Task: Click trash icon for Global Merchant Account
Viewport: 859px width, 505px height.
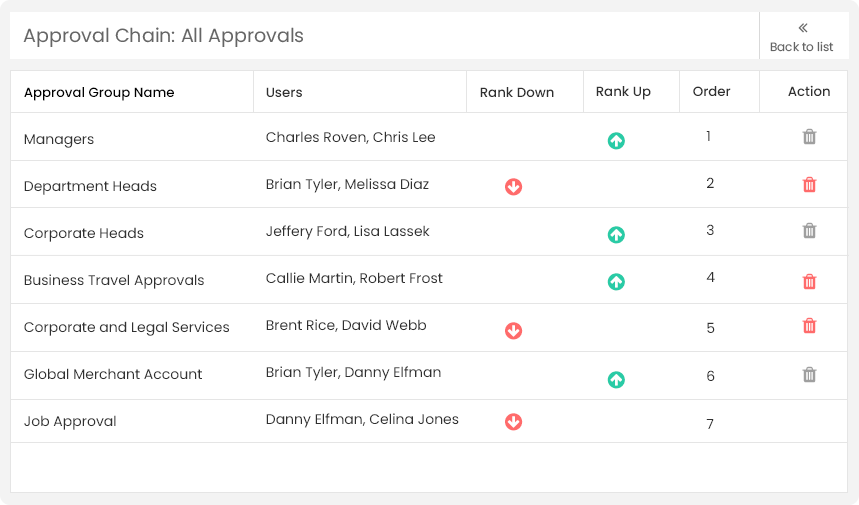Action: [809, 375]
